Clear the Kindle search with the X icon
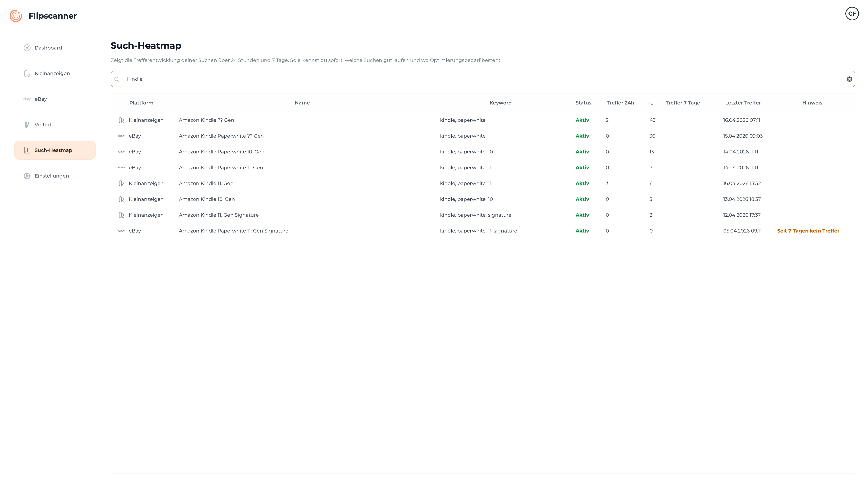The height and width of the screenshot is (488, 868). tap(850, 79)
